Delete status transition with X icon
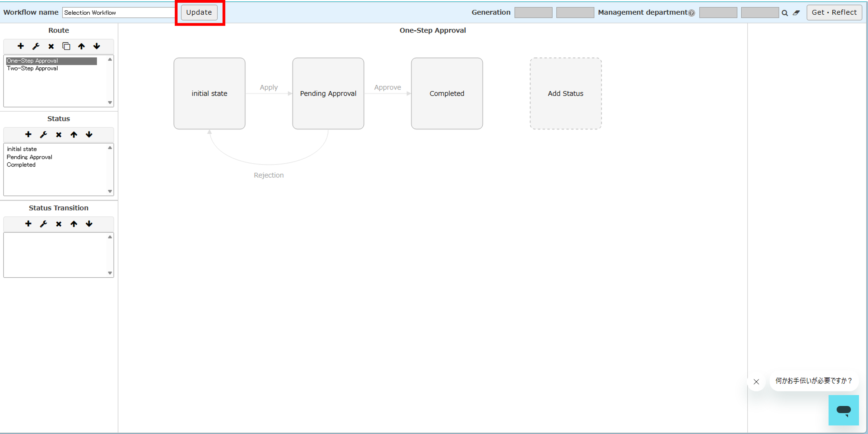 pyautogui.click(x=59, y=224)
